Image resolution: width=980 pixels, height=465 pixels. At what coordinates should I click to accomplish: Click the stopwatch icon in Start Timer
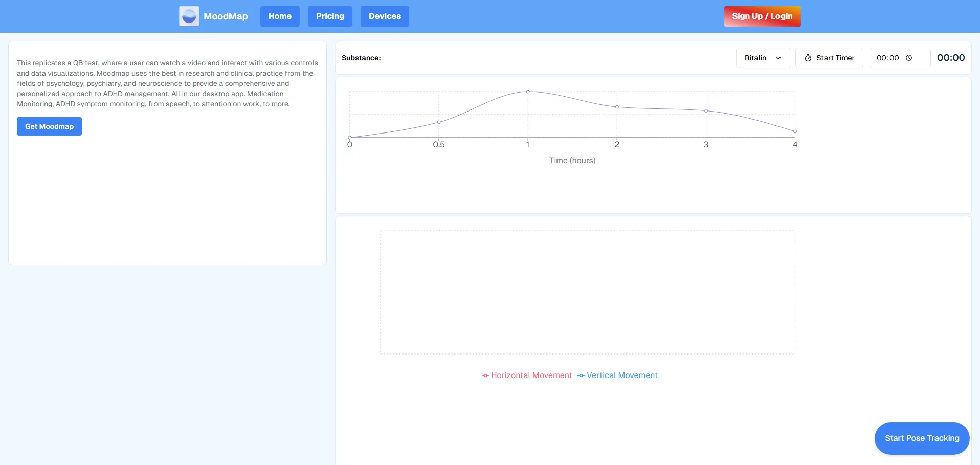coord(808,58)
